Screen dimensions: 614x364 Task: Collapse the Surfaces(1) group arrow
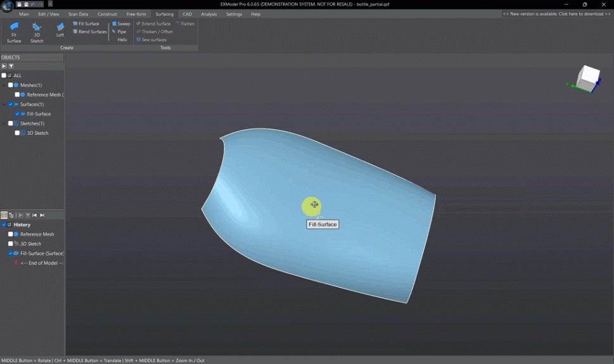click(4, 104)
